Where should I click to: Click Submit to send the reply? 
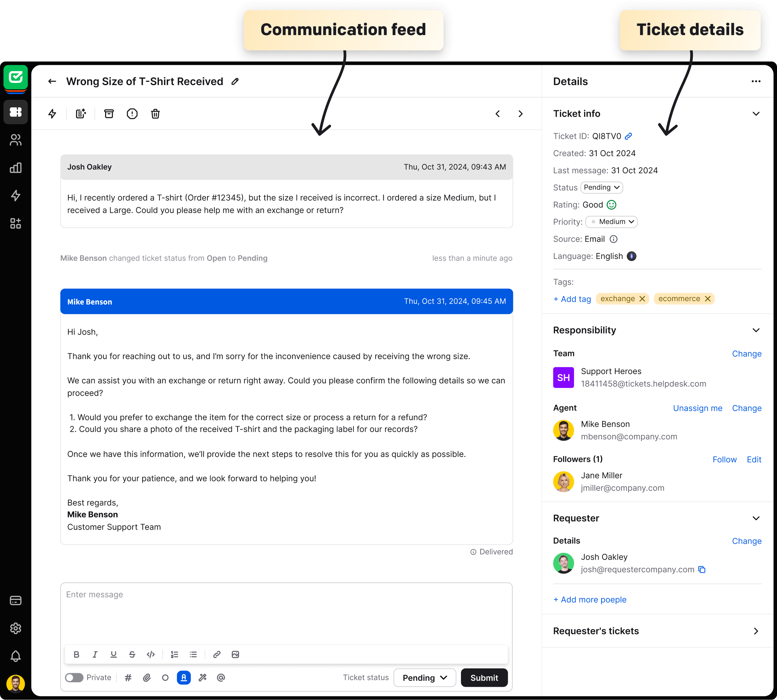pos(484,678)
